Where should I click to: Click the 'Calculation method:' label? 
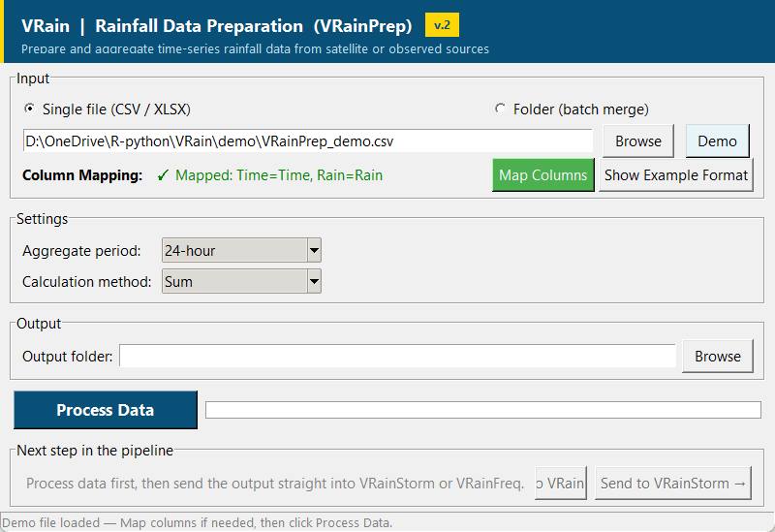[87, 281]
